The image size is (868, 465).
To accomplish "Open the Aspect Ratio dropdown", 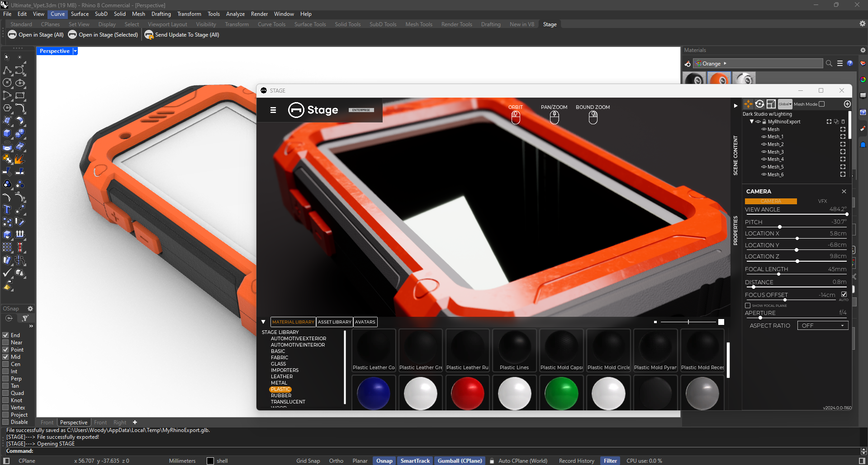I will pyautogui.click(x=822, y=325).
